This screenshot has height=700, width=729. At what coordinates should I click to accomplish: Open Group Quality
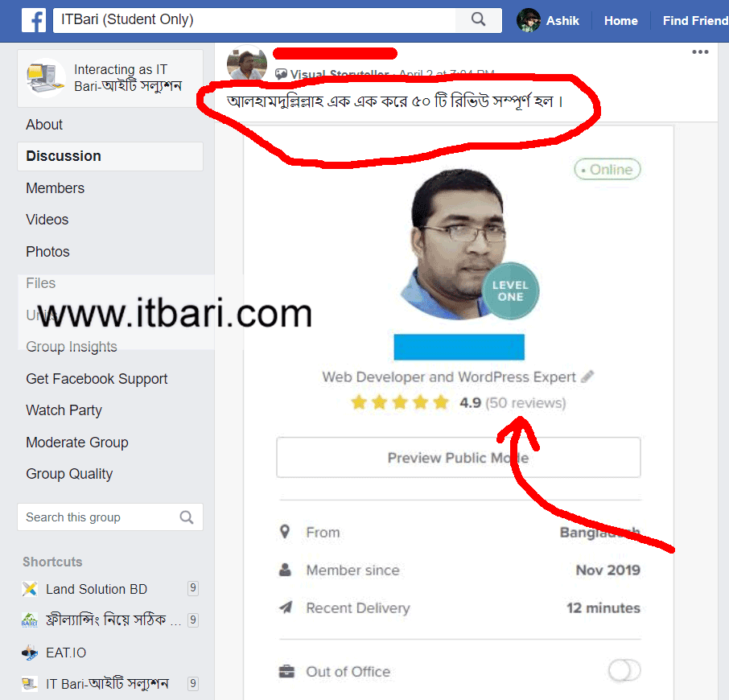pyautogui.click(x=69, y=474)
